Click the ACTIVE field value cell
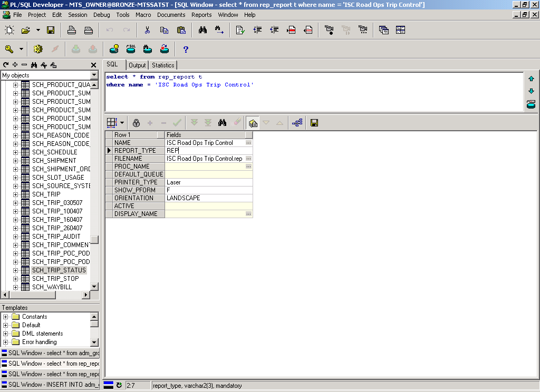The width and height of the screenshot is (540, 392). [x=209, y=206]
